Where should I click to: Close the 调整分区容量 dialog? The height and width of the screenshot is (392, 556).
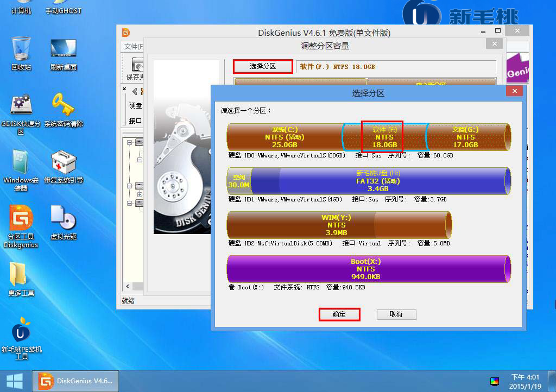pyautogui.click(x=494, y=43)
